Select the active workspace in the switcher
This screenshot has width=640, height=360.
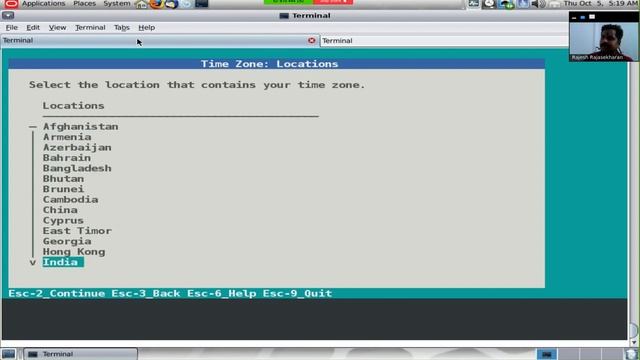click(547, 354)
